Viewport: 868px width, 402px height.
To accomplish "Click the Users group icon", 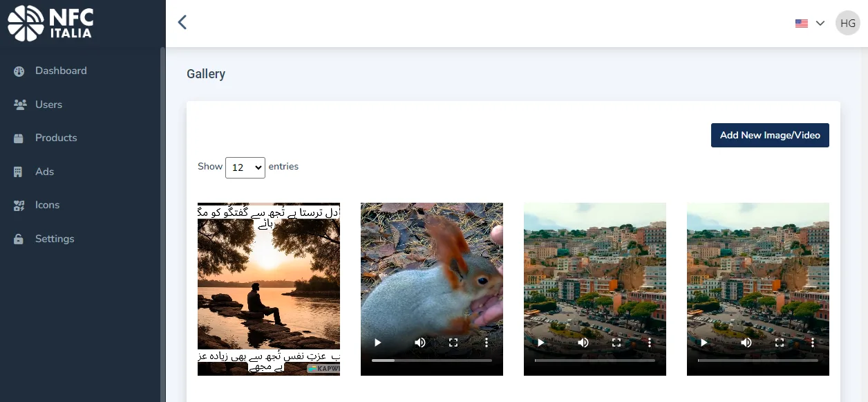I will [19, 104].
